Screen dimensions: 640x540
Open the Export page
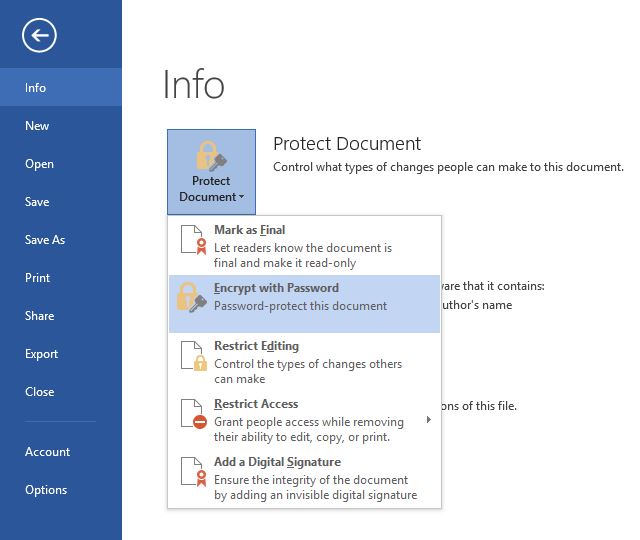click(x=61, y=353)
